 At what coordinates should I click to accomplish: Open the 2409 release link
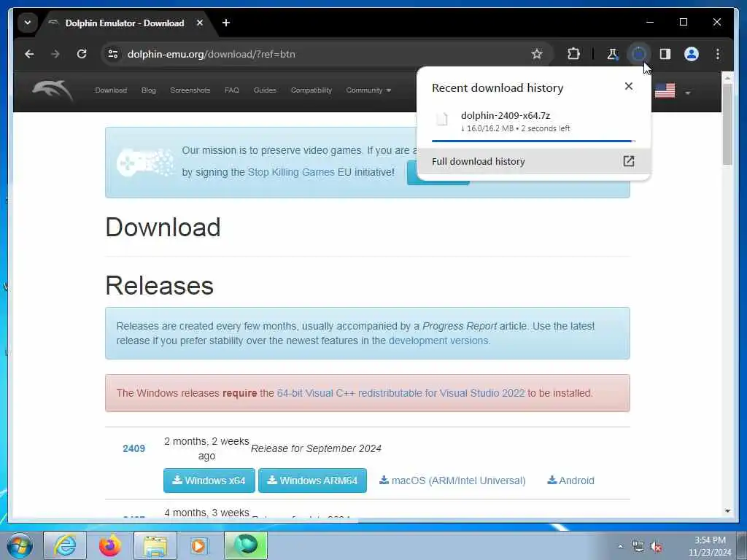[x=134, y=448]
